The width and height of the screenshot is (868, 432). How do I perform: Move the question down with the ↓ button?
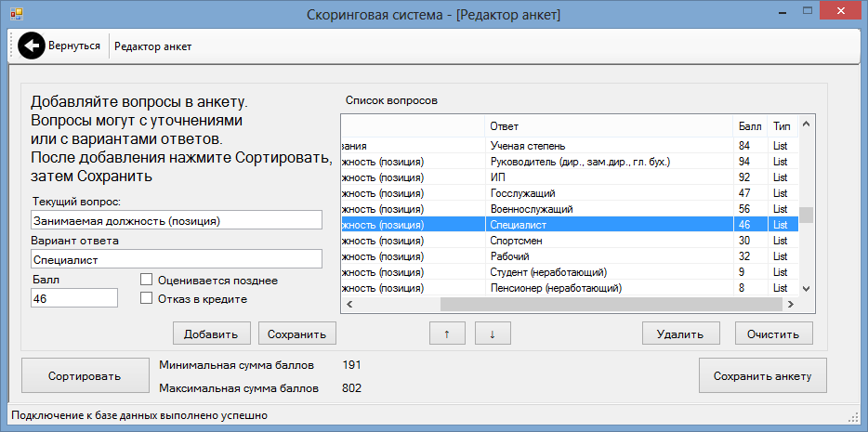click(x=493, y=334)
